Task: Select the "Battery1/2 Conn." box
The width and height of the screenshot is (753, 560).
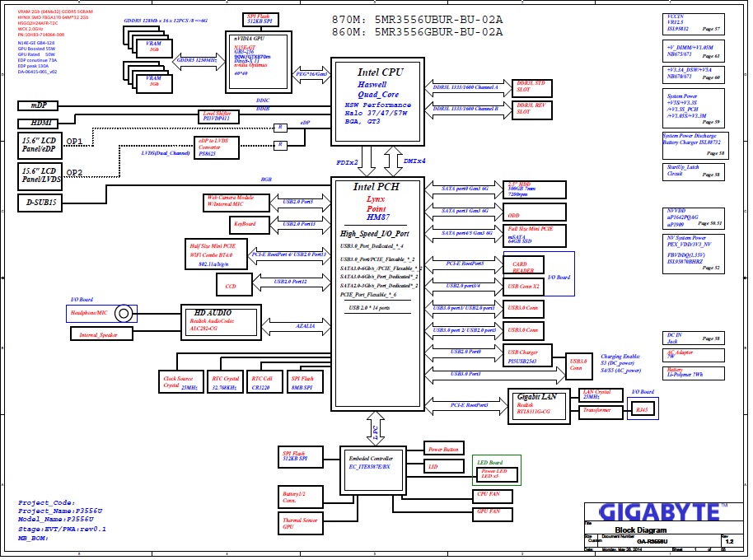Action: [x=301, y=497]
